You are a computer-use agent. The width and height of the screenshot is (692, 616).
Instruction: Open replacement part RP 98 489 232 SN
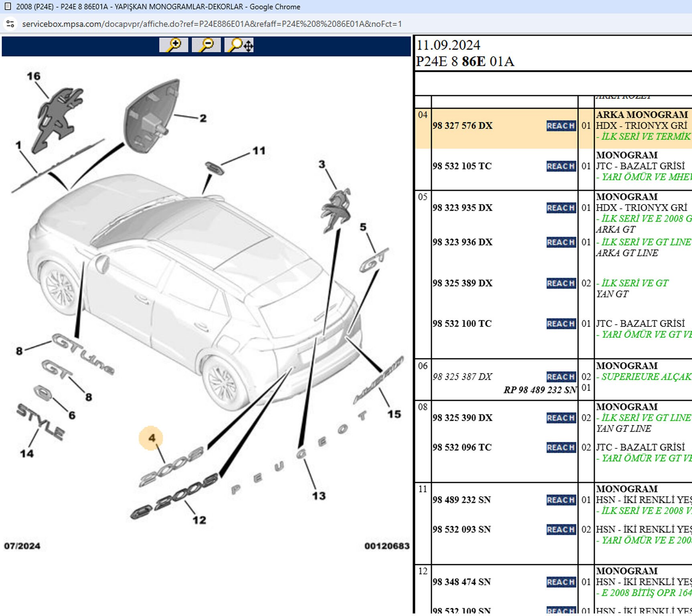click(x=540, y=390)
